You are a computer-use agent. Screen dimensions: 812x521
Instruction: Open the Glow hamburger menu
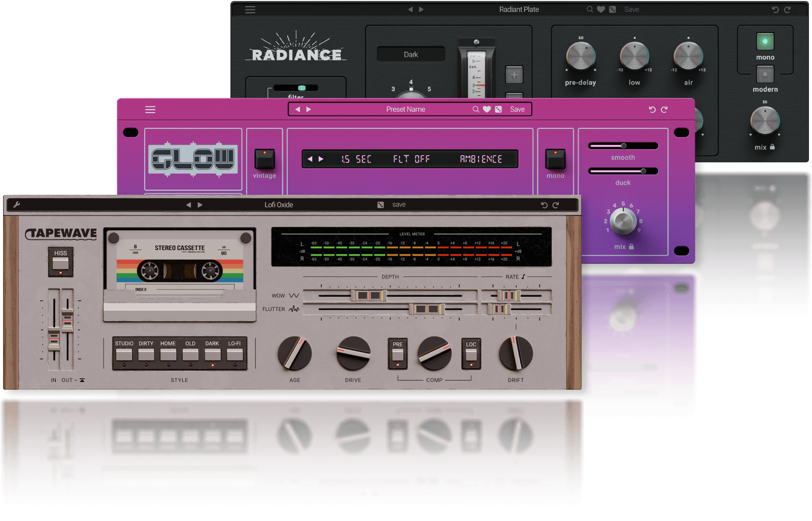(x=150, y=110)
